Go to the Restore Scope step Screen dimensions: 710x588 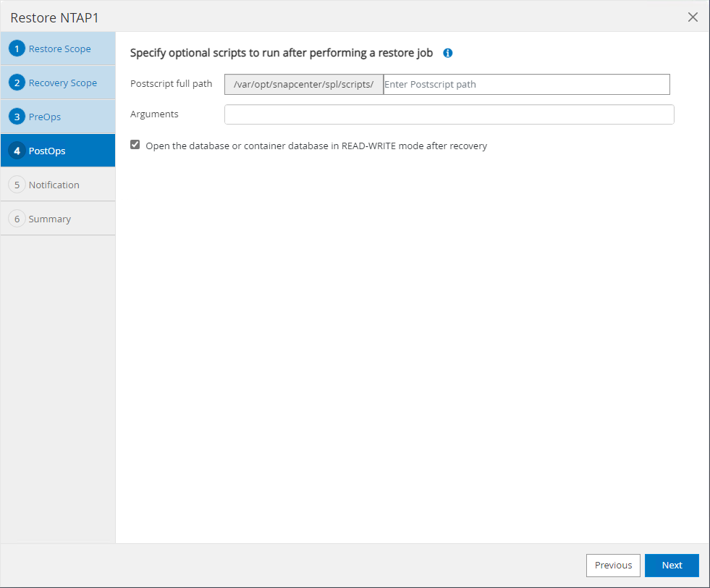pyautogui.click(x=59, y=49)
